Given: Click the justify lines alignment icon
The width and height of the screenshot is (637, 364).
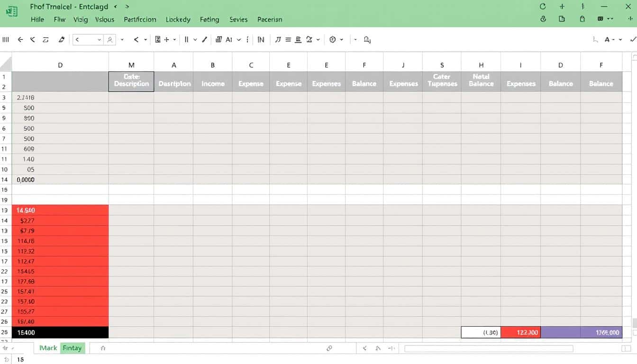Looking at the screenshot, I should pyautogui.click(x=288, y=40).
